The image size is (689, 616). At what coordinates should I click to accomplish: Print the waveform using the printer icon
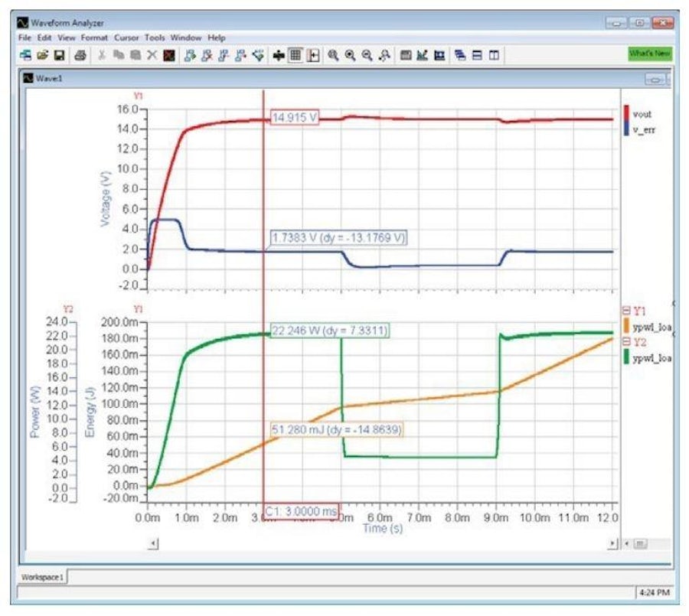81,54
